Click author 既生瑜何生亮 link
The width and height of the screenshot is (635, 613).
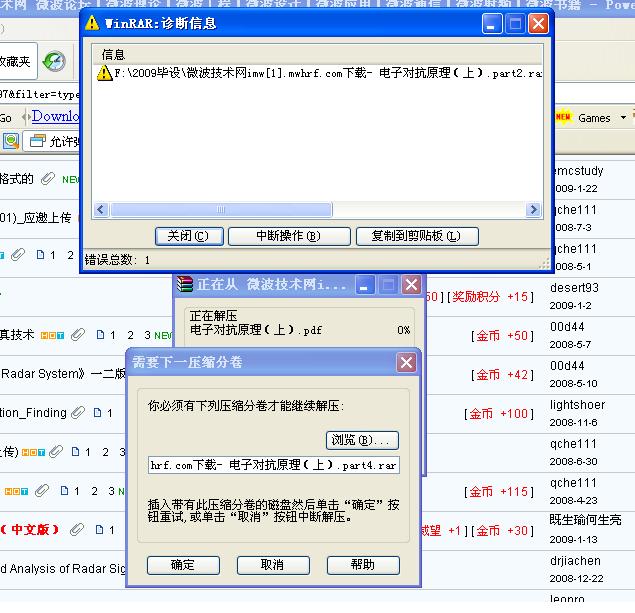point(585,520)
